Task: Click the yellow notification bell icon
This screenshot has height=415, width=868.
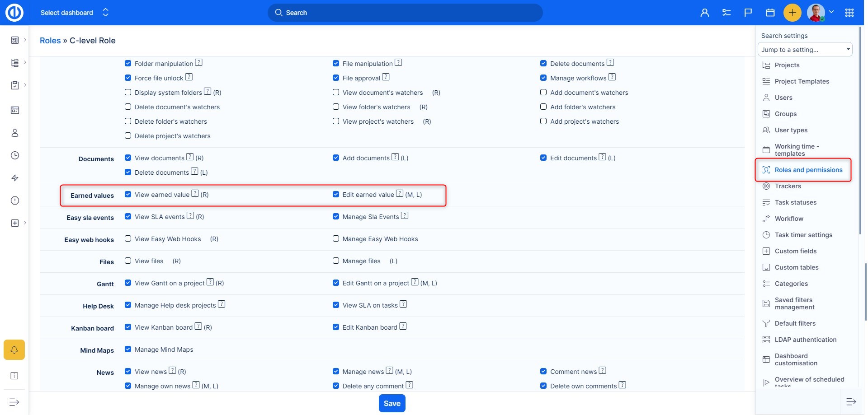Action: pos(14,350)
